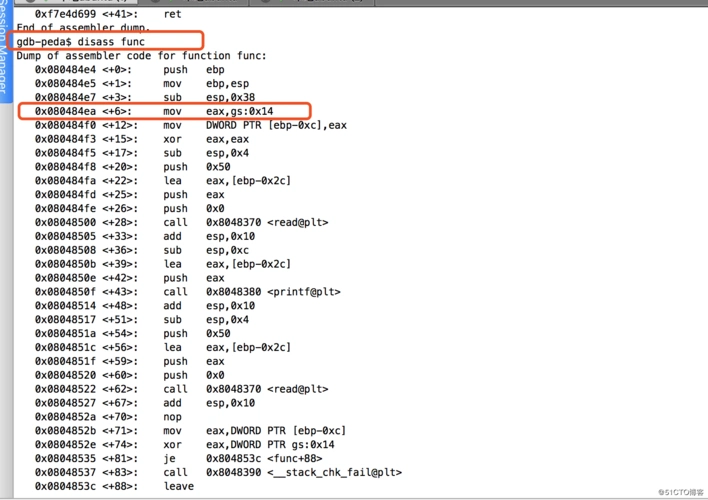This screenshot has width=708, height=500.
Task: Open the Session Manager side panel
Action: (x=5, y=48)
